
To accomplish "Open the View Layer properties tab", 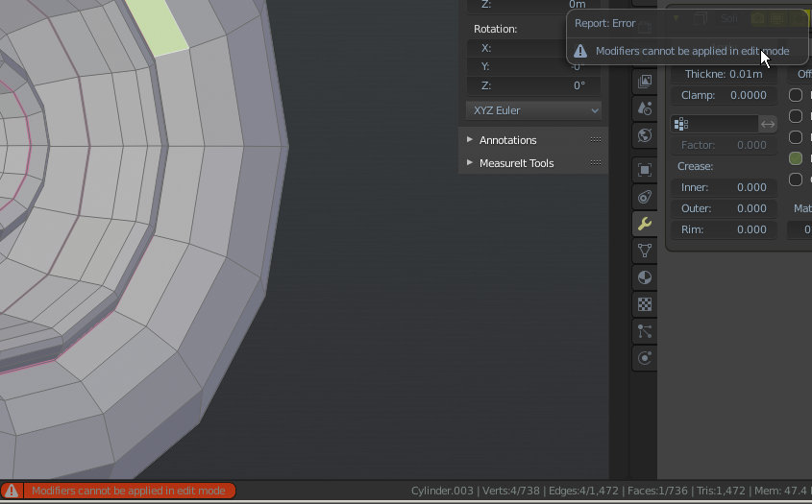I will (x=645, y=82).
